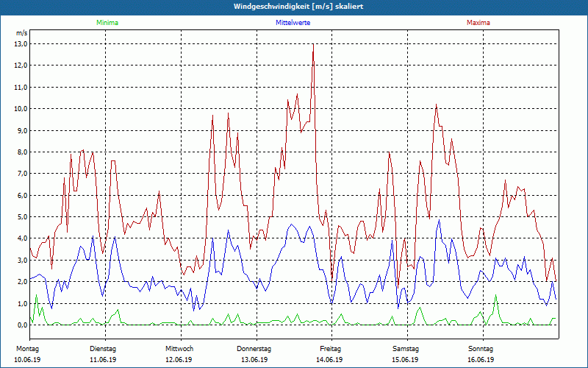Click the 12.06.19 date label
588x368 pixels.
coord(179,360)
